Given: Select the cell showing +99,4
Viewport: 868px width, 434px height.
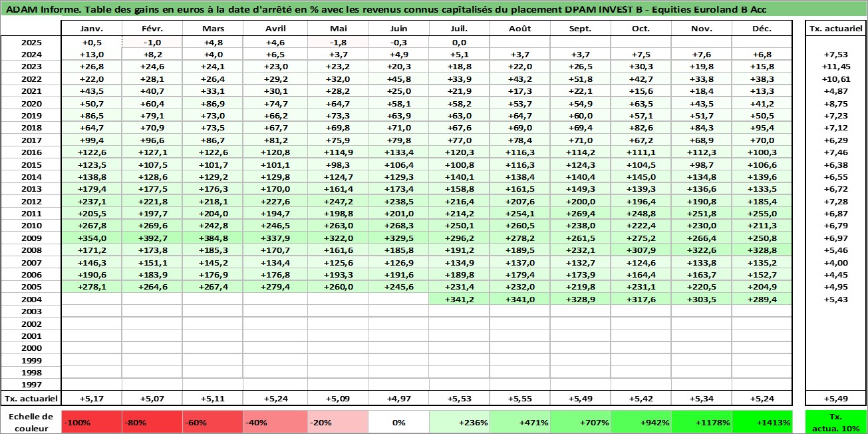Looking at the screenshot, I should (91, 140).
